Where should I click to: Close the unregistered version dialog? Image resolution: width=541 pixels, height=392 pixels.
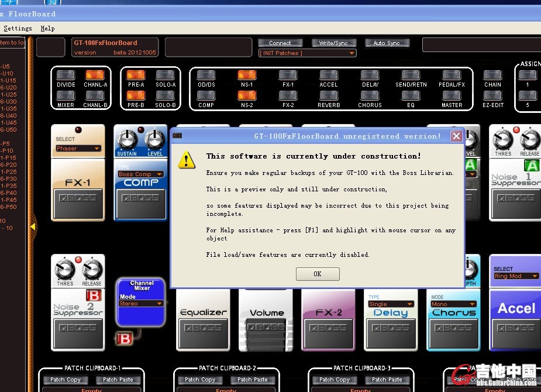[x=456, y=136]
